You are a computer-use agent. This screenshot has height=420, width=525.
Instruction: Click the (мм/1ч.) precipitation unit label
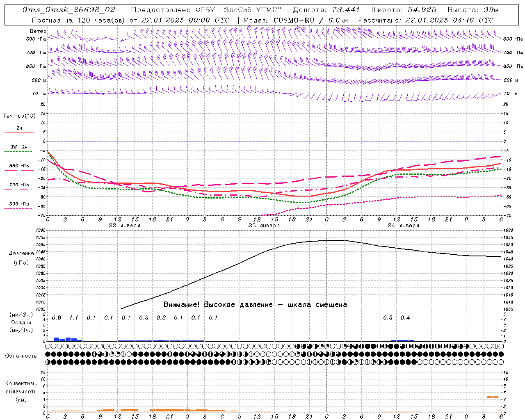21,330
